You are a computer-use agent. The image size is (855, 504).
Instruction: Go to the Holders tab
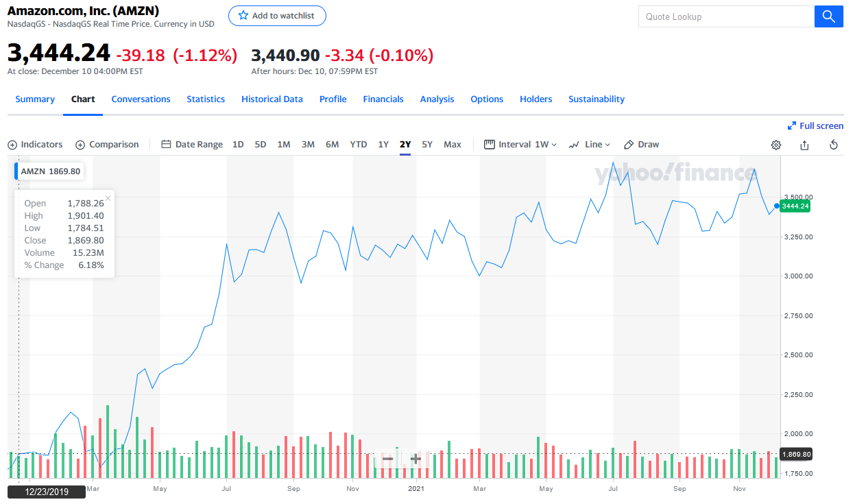point(536,99)
